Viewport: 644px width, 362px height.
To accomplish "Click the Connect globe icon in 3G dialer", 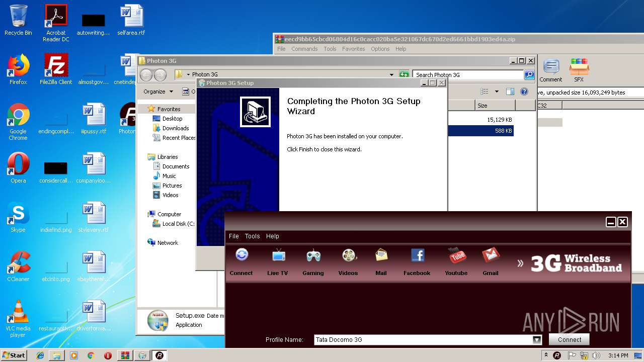I will click(x=242, y=255).
